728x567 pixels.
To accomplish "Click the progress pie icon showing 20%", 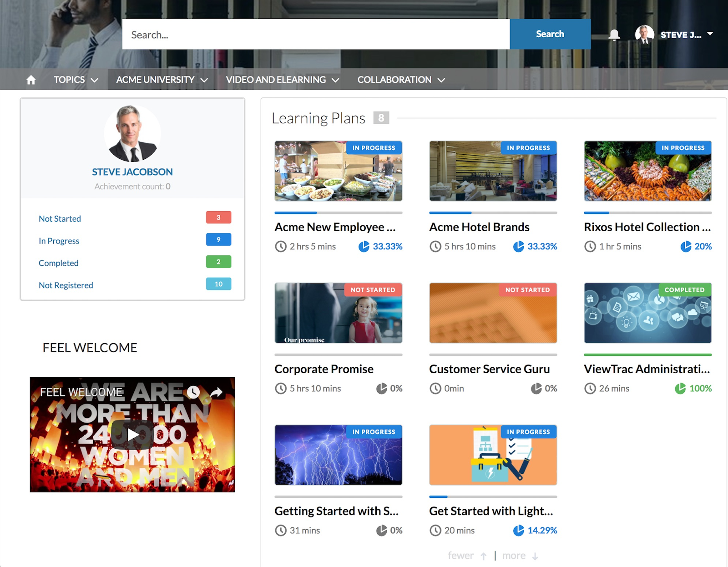I will click(x=686, y=246).
